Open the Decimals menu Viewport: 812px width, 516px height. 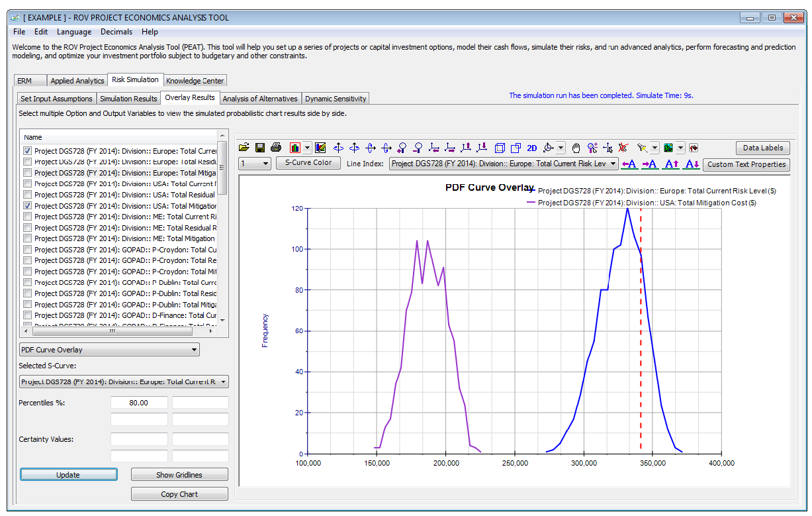click(x=116, y=32)
